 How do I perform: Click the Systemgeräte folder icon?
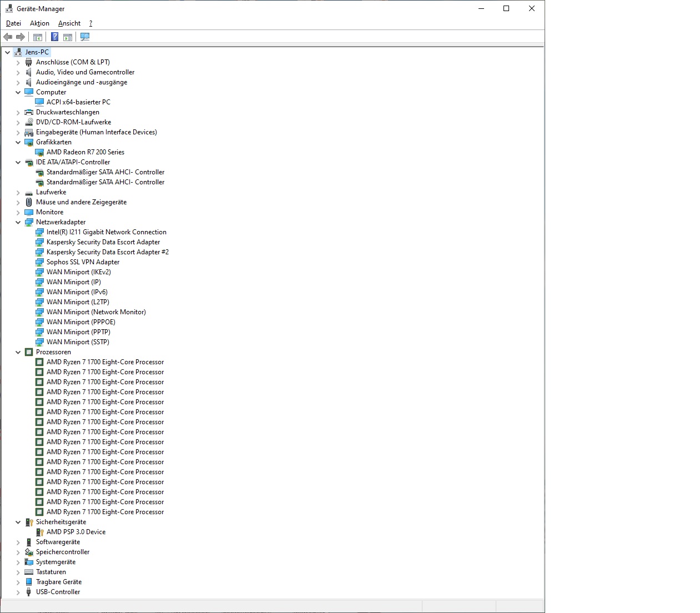click(29, 562)
